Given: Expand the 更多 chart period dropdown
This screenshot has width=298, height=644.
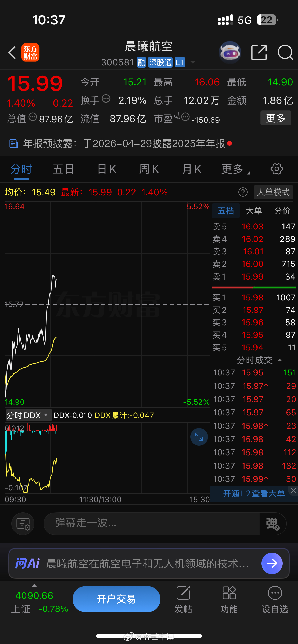Looking at the screenshot, I should click(x=236, y=169).
